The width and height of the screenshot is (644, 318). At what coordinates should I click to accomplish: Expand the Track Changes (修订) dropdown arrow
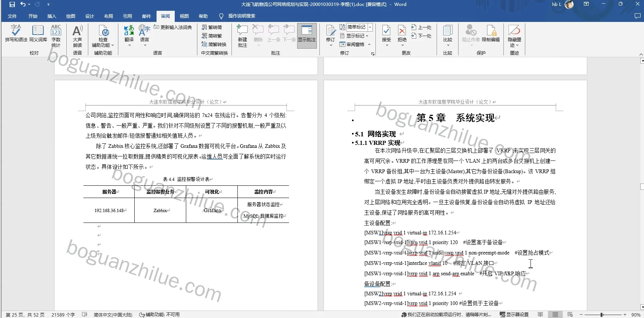[331, 45]
